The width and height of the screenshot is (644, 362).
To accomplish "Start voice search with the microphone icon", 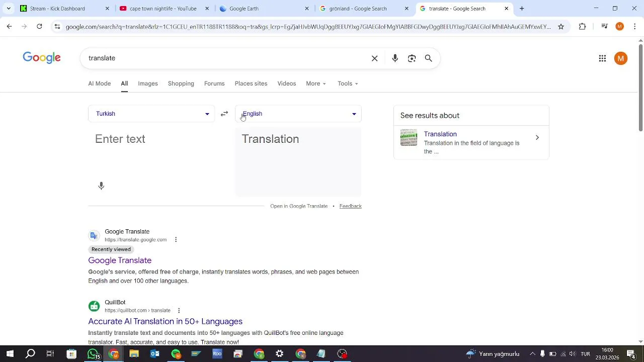I will [395, 58].
